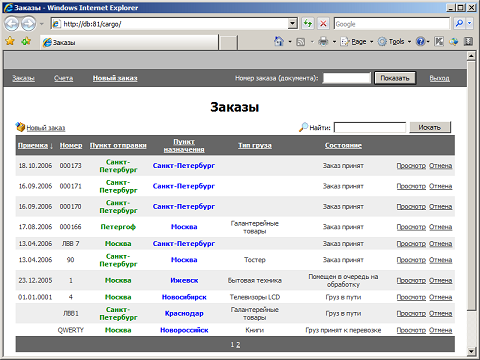
Task: Click Отмена for the Ижевск order
Action: (x=440, y=281)
